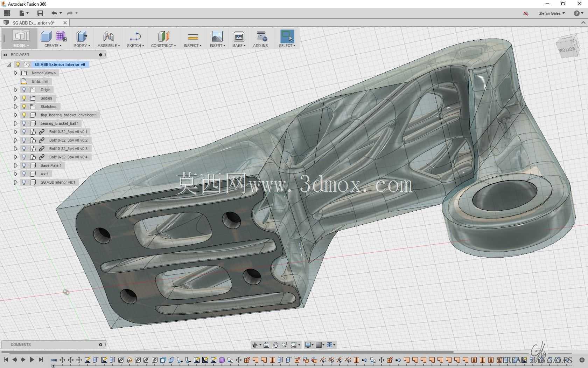Viewport: 588px width, 368px height.
Task: Open the CREATE menu
Action: 53,46
